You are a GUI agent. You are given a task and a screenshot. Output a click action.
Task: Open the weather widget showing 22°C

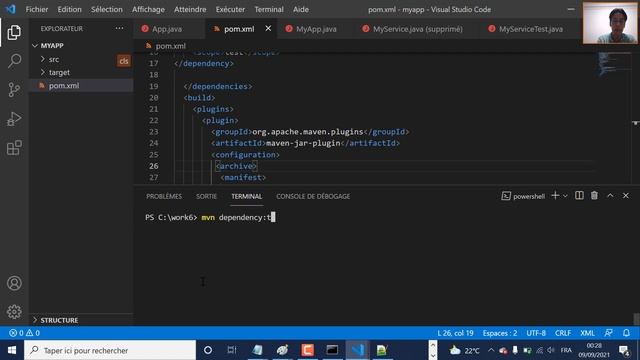pyautogui.click(x=464, y=350)
